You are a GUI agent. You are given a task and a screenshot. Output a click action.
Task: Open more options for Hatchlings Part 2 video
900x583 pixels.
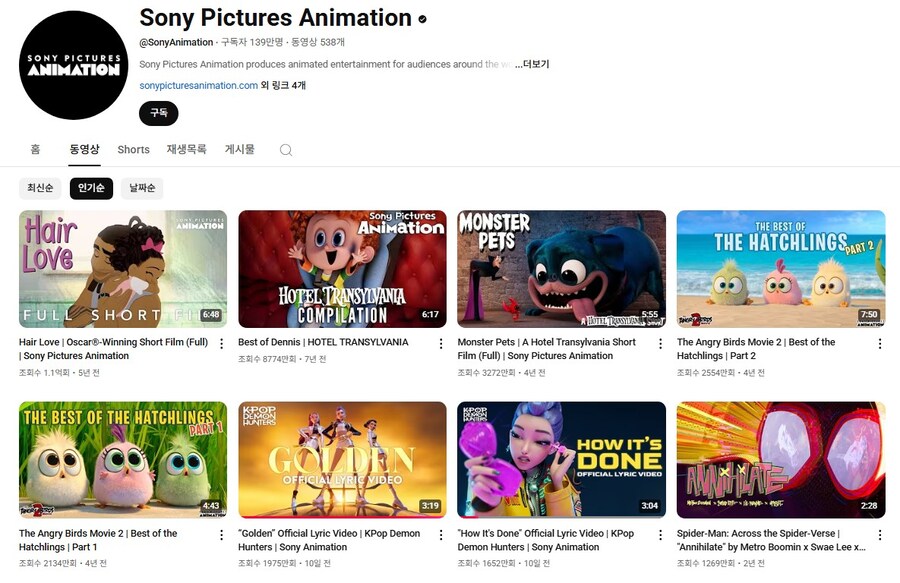click(x=879, y=344)
